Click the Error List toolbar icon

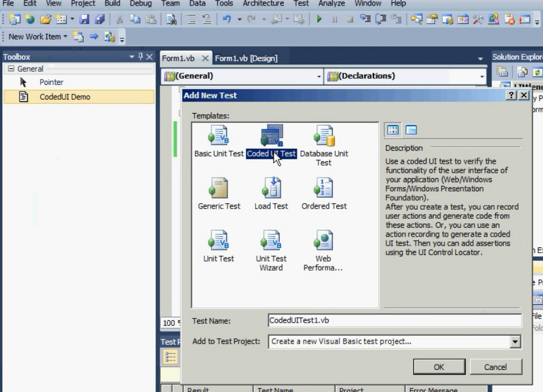point(509,19)
